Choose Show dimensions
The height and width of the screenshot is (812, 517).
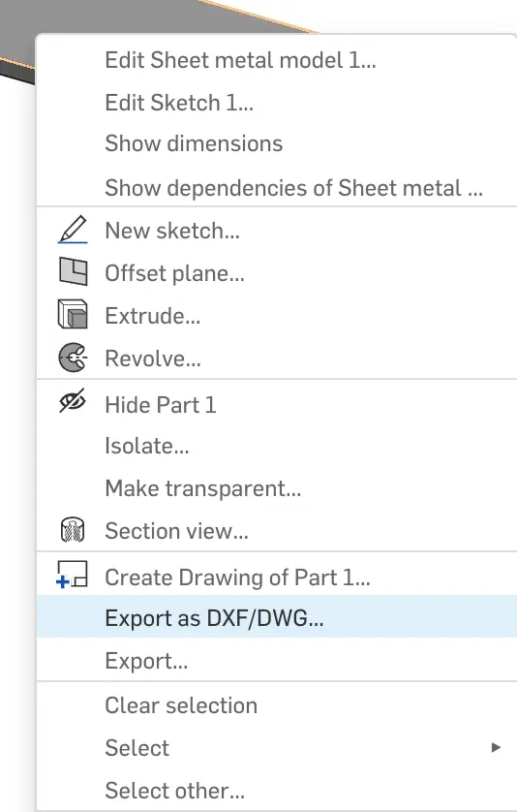click(277, 143)
